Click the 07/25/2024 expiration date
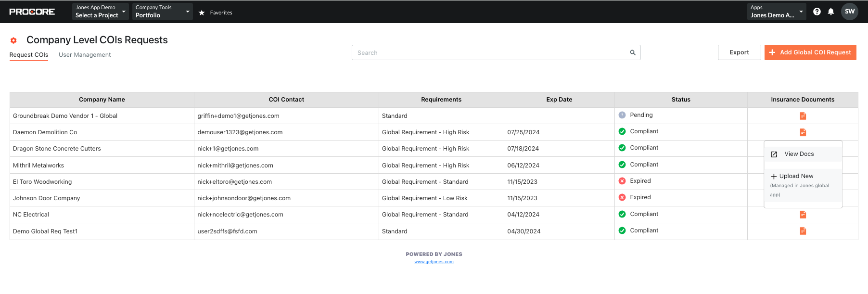The image size is (868, 294). point(523,132)
